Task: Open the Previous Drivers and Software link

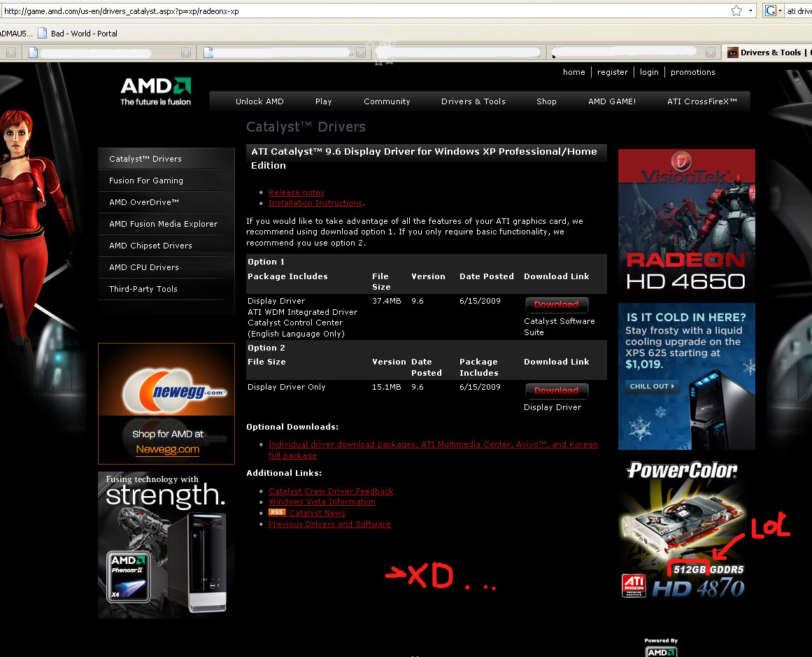Action: (329, 524)
